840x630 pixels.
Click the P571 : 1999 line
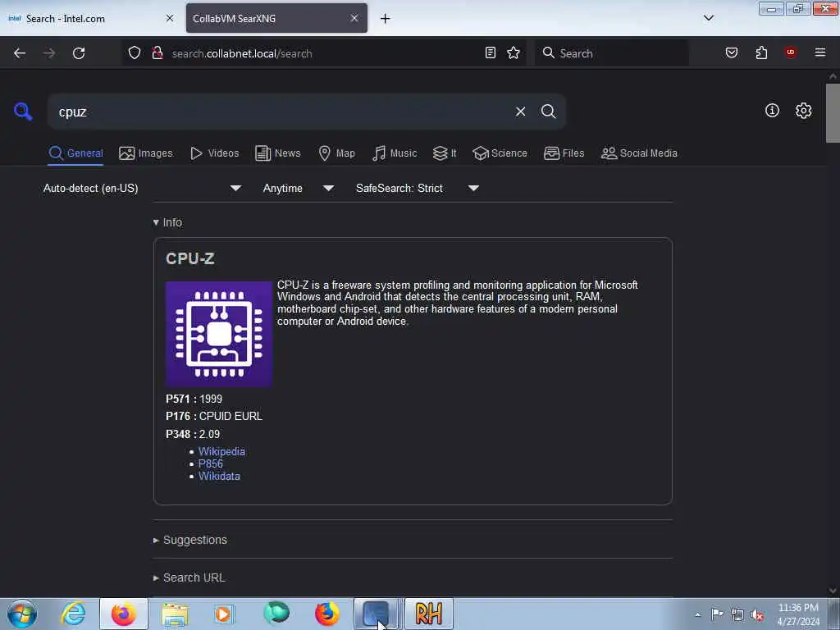coord(194,399)
